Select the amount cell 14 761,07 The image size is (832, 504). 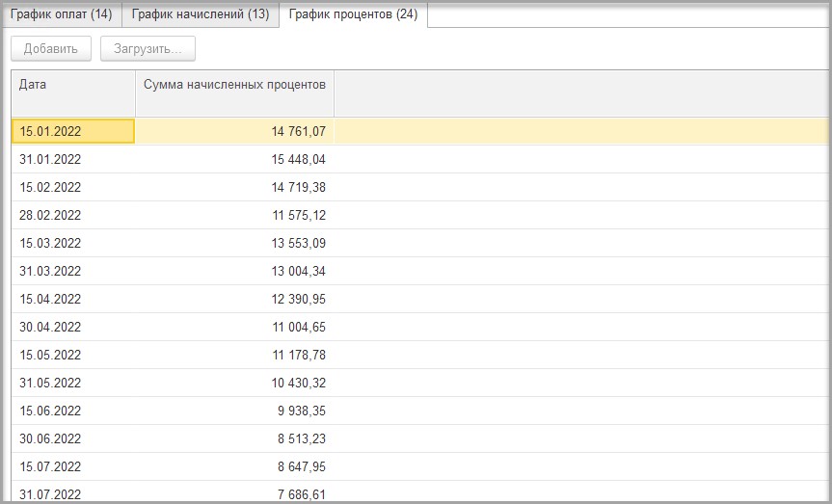(x=234, y=131)
